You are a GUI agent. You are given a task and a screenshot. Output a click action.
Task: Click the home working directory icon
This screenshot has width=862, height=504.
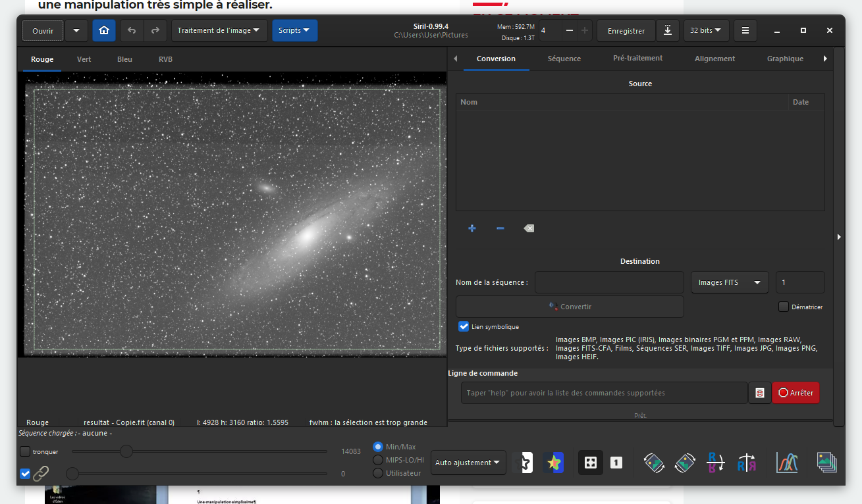[x=104, y=30]
